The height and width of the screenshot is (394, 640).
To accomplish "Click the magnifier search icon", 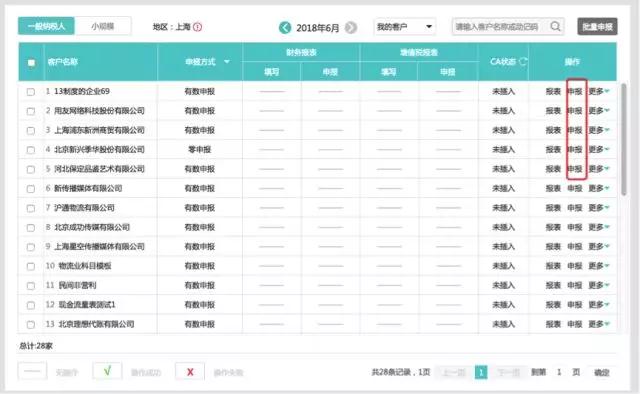I will click(555, 27).
